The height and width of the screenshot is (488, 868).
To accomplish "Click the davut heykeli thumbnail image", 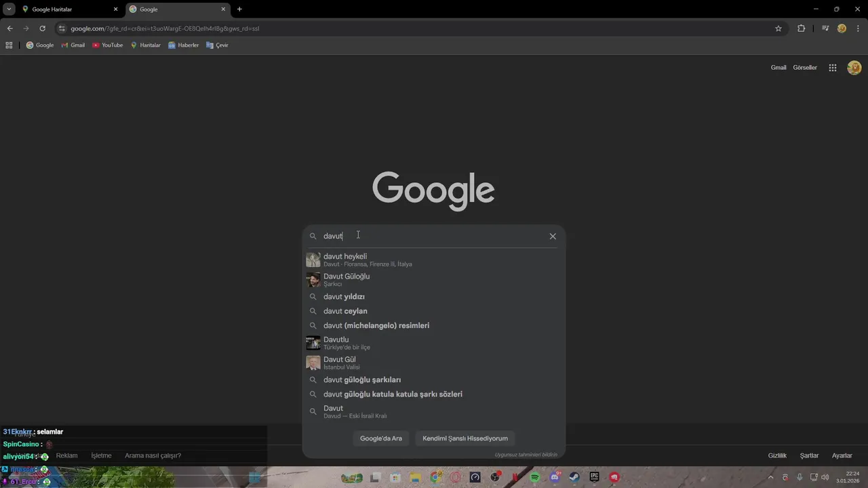I will coord(313,260).
